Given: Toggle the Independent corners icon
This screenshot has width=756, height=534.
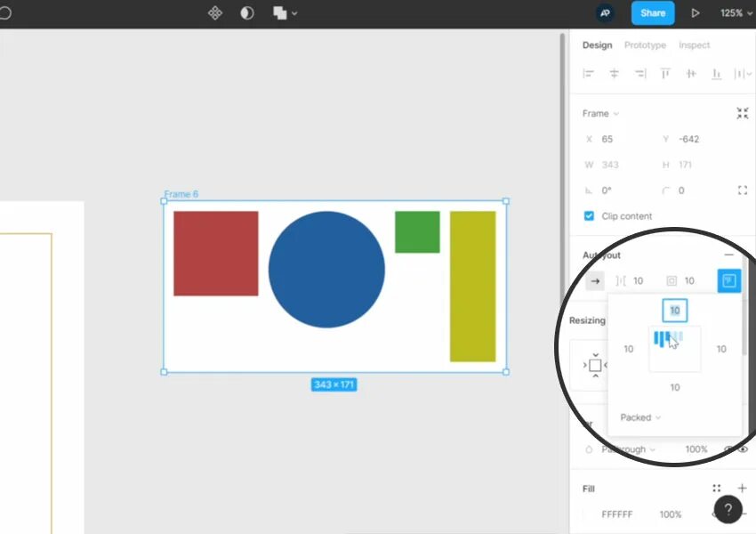Looking at the screenshot, I should 743,190.
